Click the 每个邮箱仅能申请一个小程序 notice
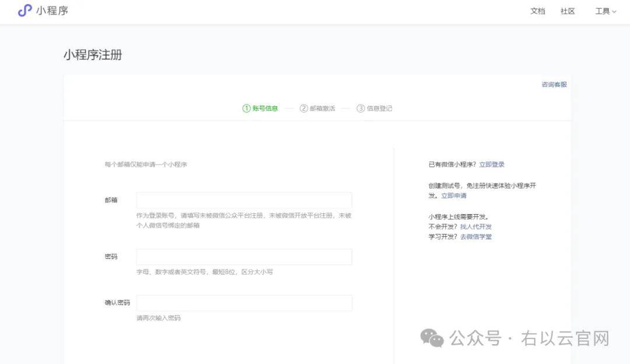 (x=146, y=164)
